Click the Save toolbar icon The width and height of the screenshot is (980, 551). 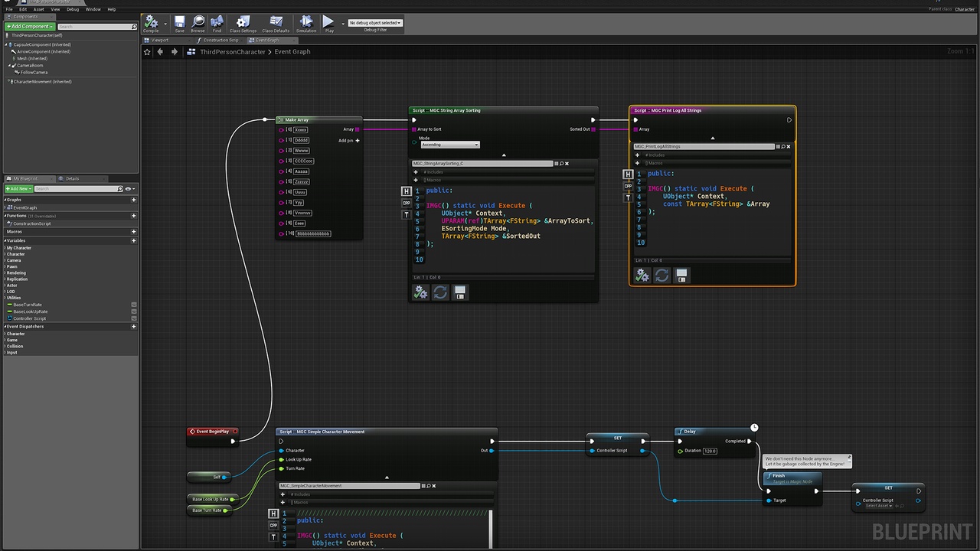point(179,23)
